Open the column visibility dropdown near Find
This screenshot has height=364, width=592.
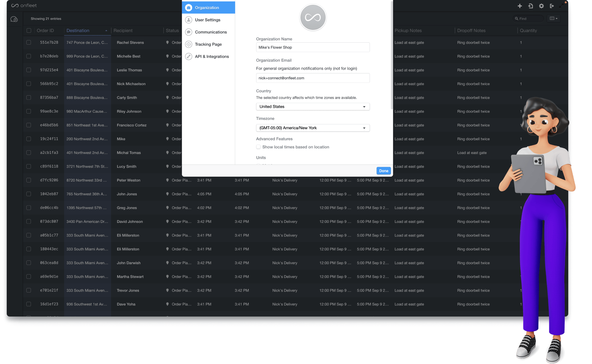coord(553,18)
